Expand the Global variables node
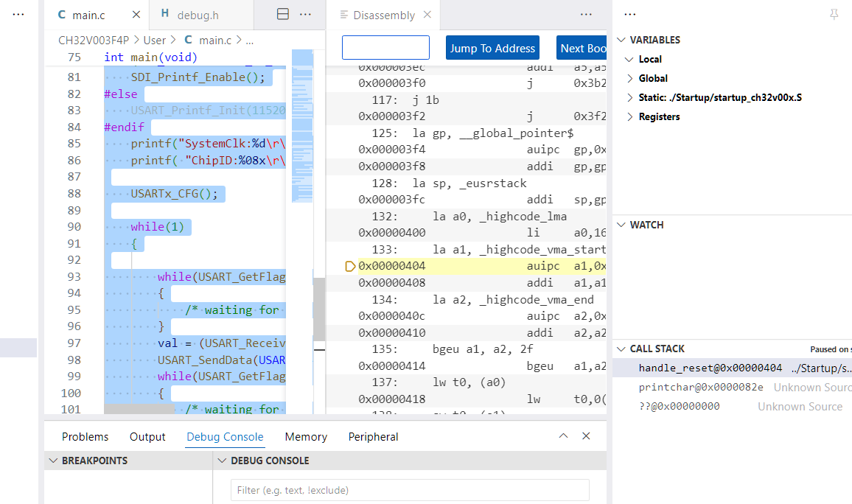This screenshot has height=504, width=852. point(630,78)
